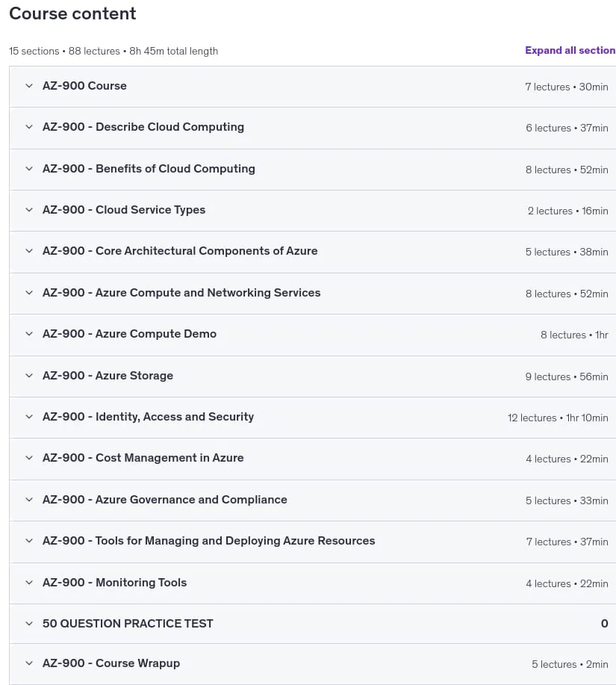Click '9 lectures • 56min' text
This screenshot has height=685, width=616.
coord(567,377)
